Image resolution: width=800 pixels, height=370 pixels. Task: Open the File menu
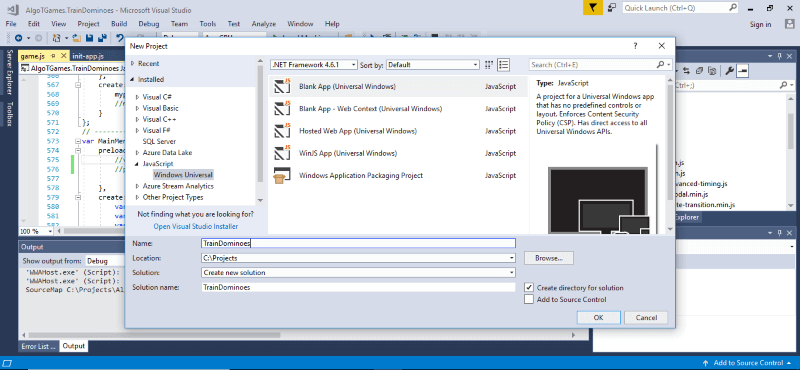(x=11, y=24)
